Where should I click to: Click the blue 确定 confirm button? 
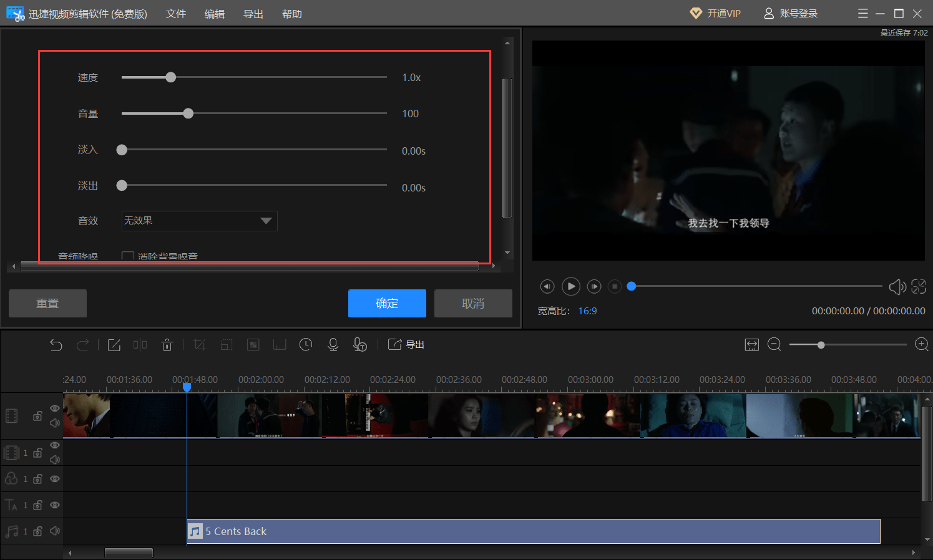[x=387, y=303]
